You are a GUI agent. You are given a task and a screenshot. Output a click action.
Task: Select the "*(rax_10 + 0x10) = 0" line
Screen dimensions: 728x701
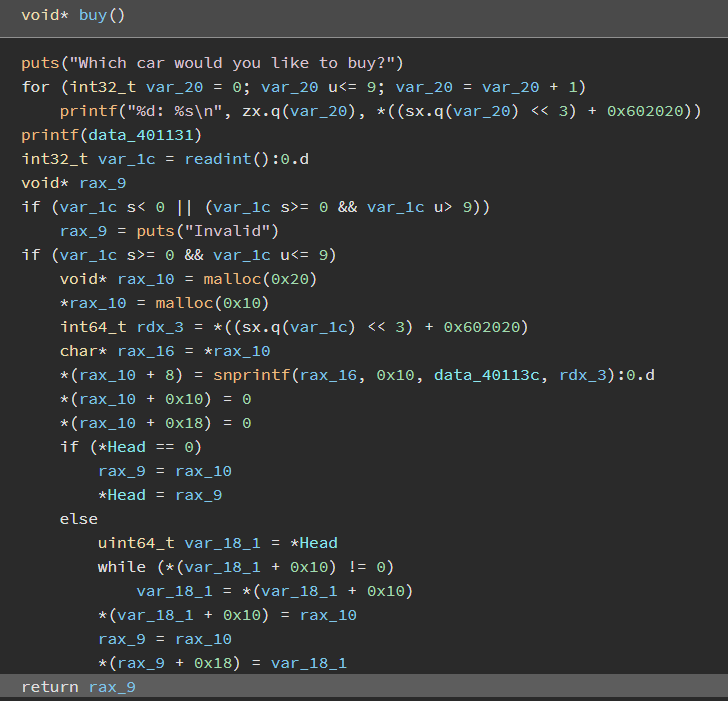pyautogui.click(x=156, y=399)
